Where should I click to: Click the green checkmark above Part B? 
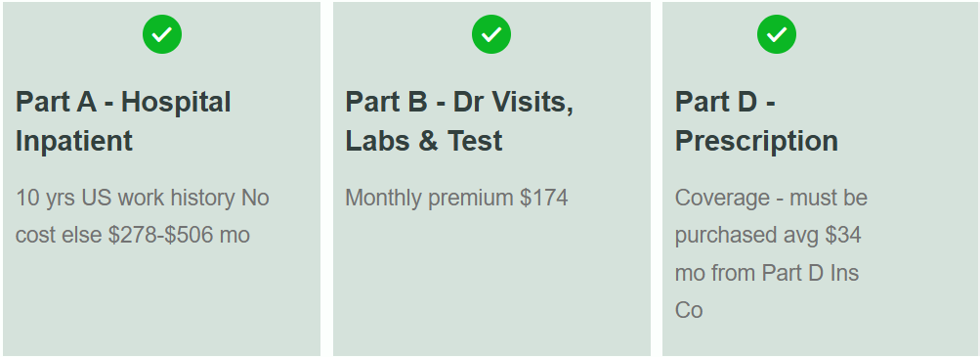coord(491,34)
